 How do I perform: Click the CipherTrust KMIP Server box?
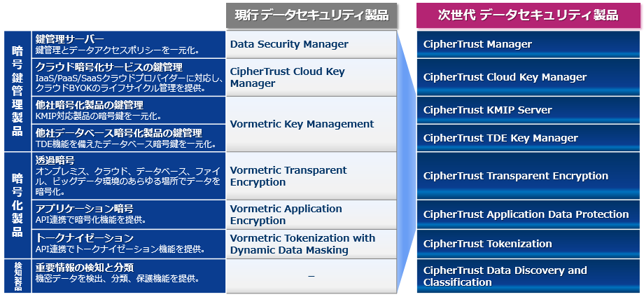pyautogui.click(x=528, y=110)
